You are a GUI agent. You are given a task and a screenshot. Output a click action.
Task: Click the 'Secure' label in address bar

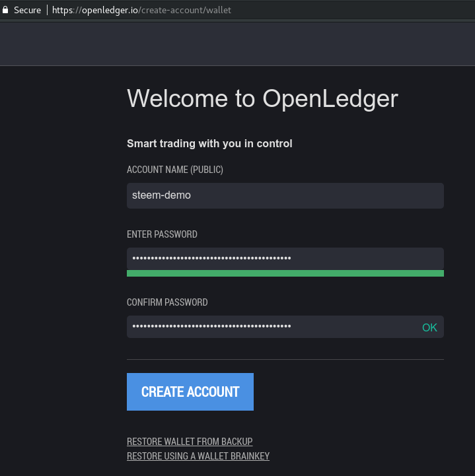27,11
